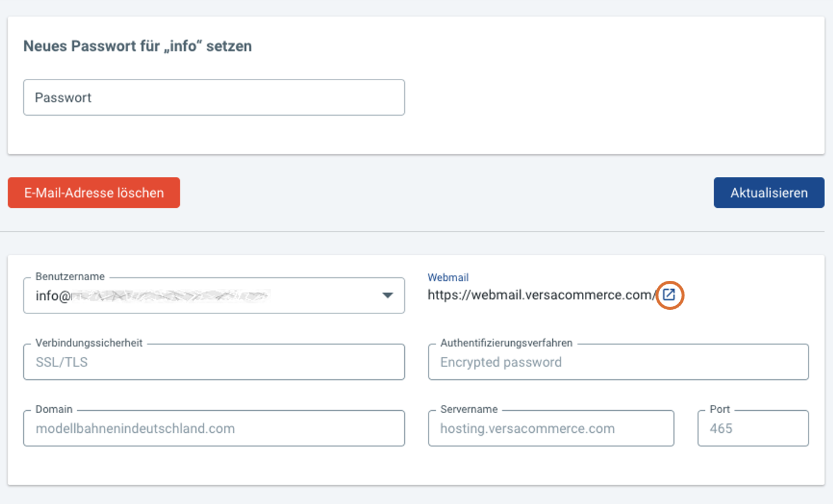833x504 pixels.
Task: Click the webmail.versacommerce.com URL text
Action: (x=542, y=295)
